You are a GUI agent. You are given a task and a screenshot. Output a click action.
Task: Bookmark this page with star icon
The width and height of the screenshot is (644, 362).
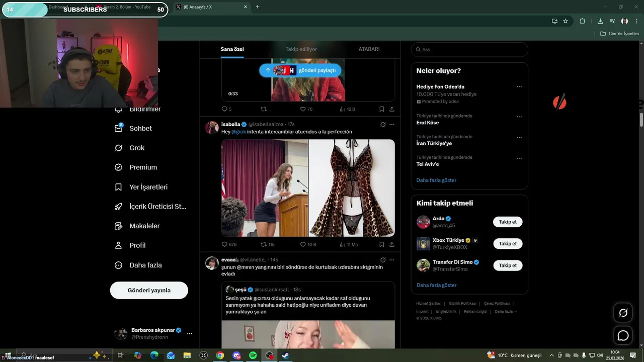pyautogui.click(x=566, y=21)
